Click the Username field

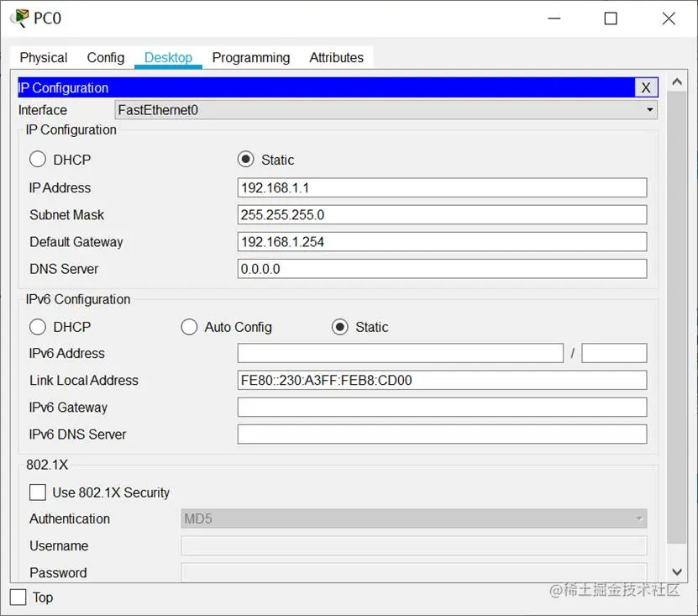pyautogui.click(x=413, y=545)
